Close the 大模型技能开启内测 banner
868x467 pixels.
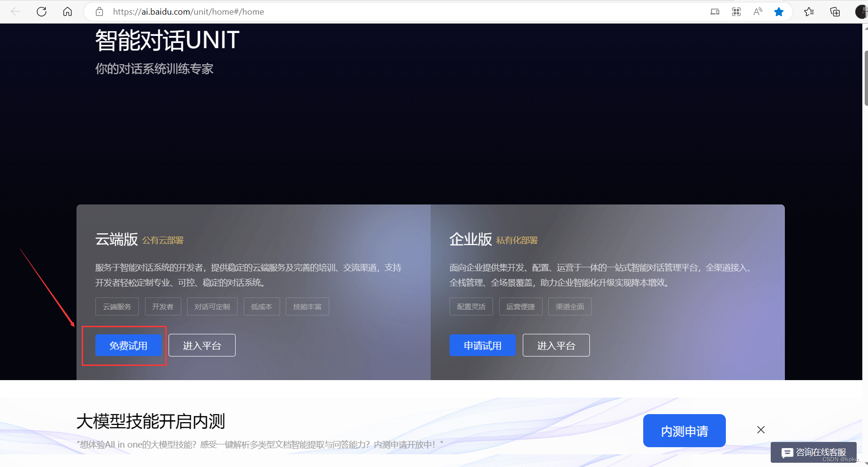pos(761,430)
